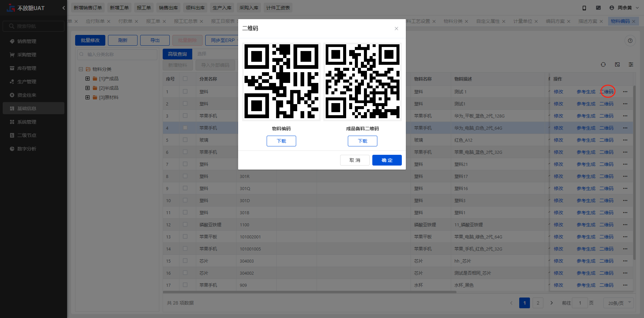
Task: Check the checkbox for row 1
Action: (x=185, y=91)
